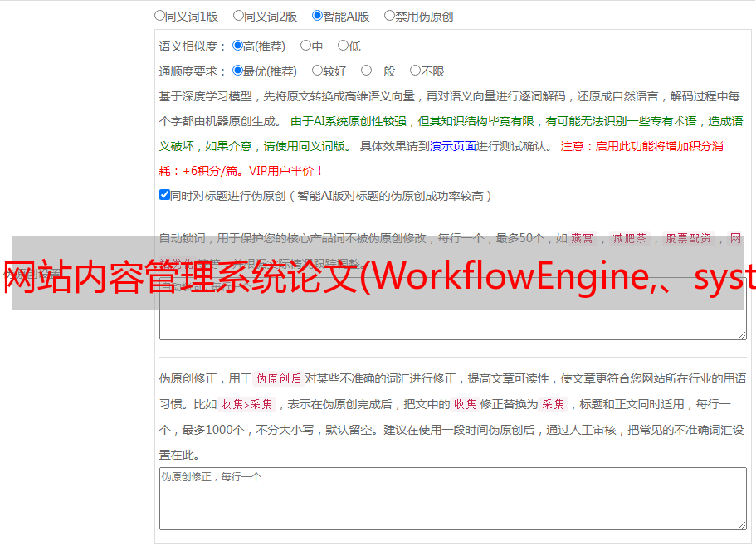Set 语义相似度 to 中
This screenshot has height=546, width=756.
click(x=305, y=46)
